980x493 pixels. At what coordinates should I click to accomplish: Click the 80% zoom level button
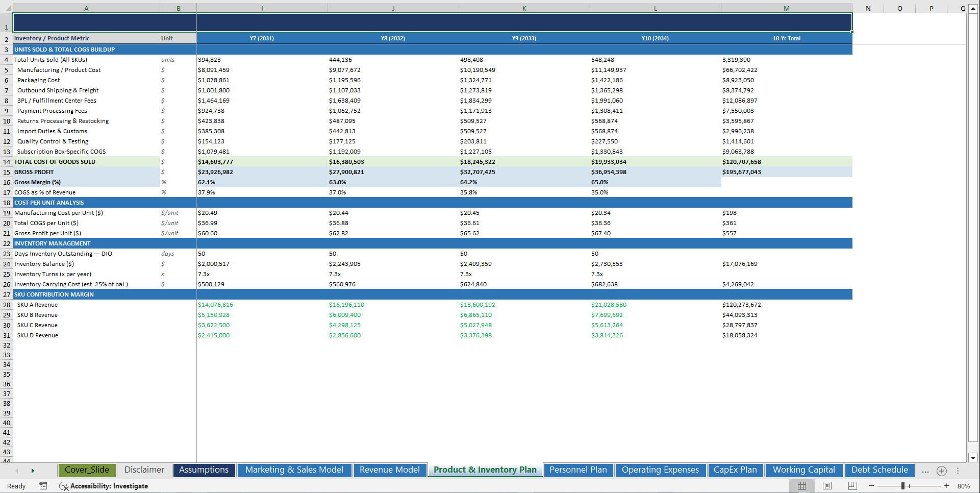964,486
